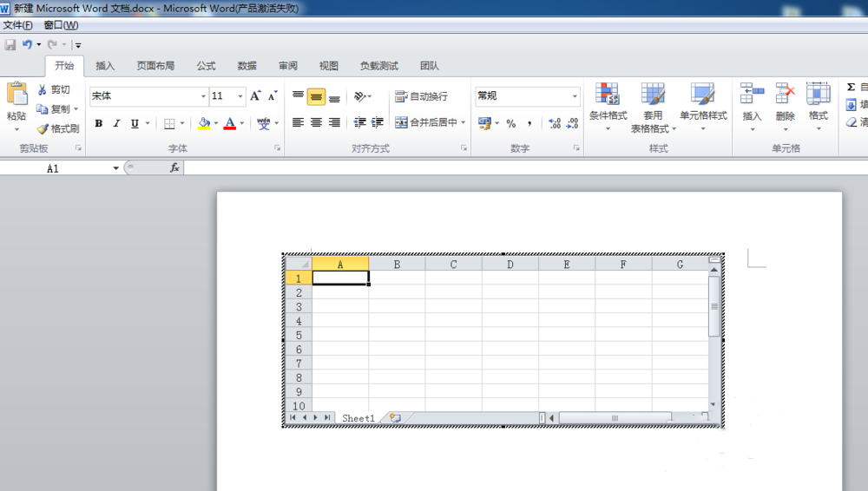
Task: Click the phonetic guide (wén) icon
Action: pyautogui.click(x=264, y=123)
